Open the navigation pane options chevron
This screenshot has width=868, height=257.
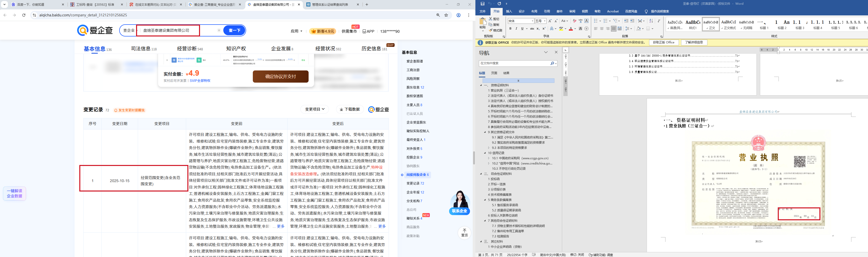[546, 52]
